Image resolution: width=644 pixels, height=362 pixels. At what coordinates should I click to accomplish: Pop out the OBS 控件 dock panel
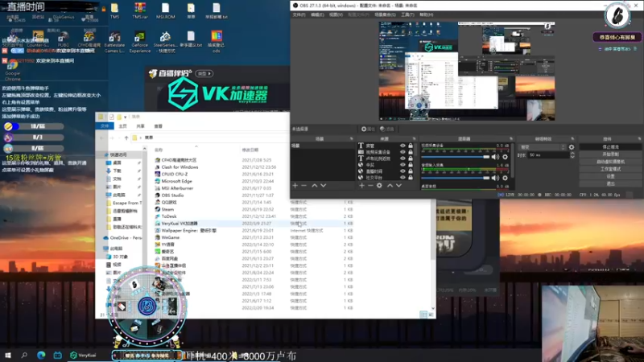[x=639, y=138]
